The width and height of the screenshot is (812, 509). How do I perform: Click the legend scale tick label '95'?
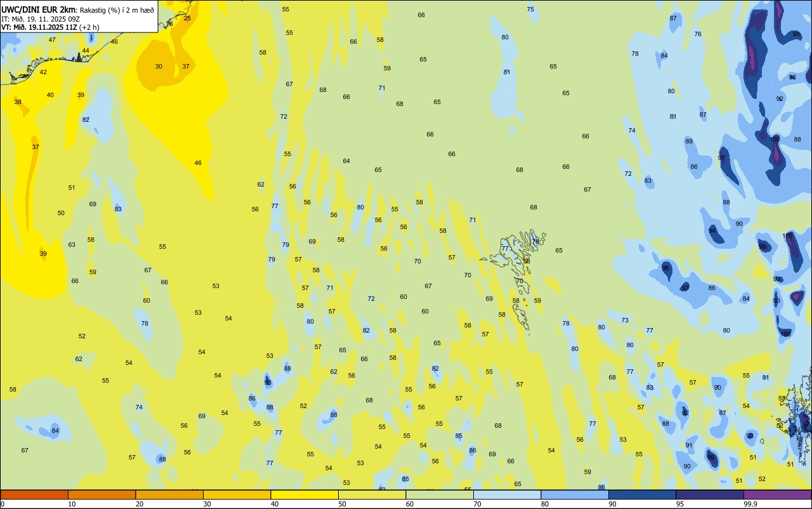[679, 504]
